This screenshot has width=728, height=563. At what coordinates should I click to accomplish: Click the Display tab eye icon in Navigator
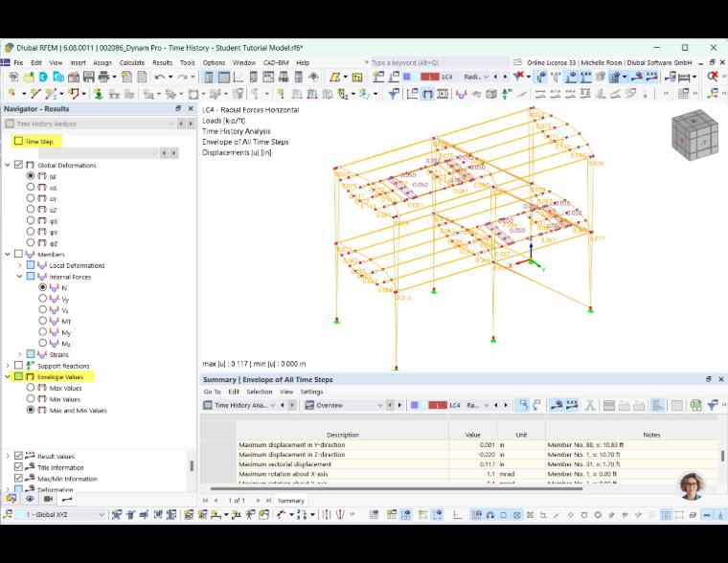click(x=30, y=499)
